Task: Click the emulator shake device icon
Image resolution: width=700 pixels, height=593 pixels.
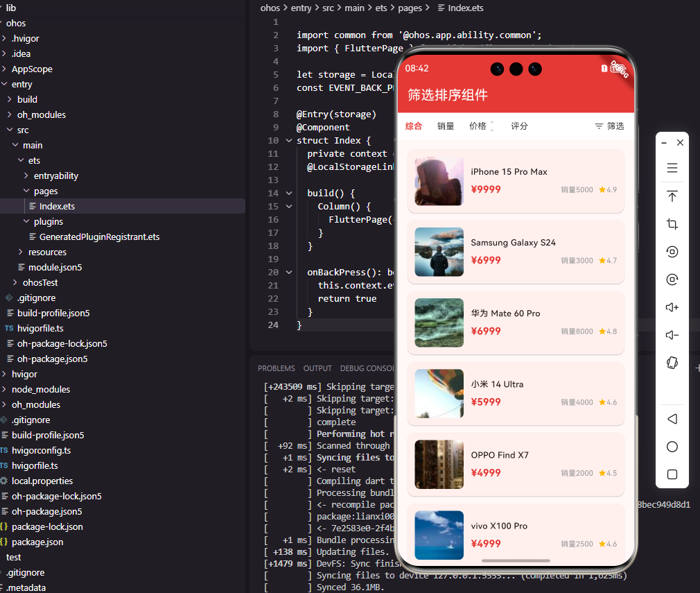Action: tap(672, 363)
